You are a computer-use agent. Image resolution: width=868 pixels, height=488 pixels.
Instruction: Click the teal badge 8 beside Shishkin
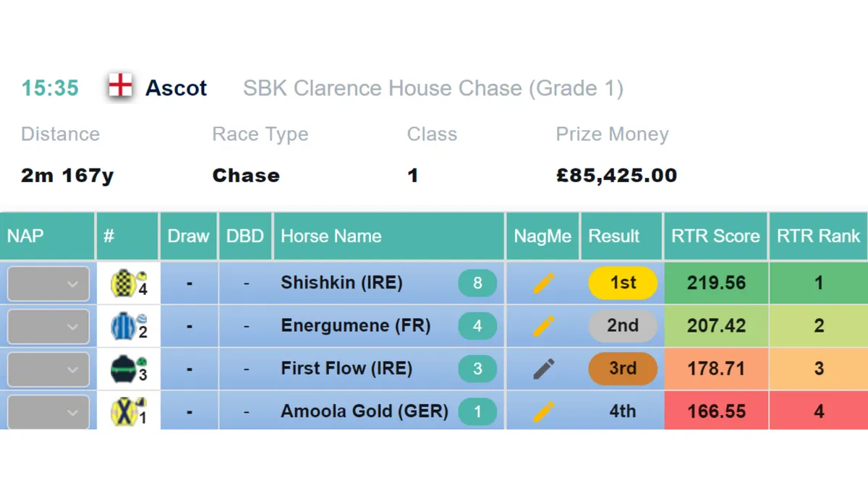click(x=477, y=283)
